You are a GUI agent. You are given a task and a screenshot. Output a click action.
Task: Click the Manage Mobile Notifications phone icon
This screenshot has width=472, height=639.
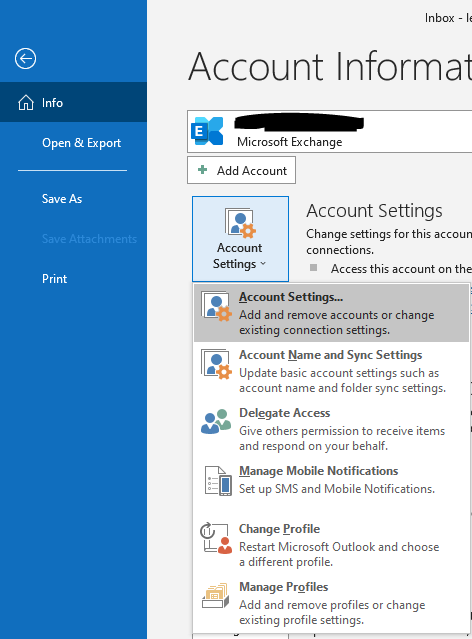pos(218,481)
